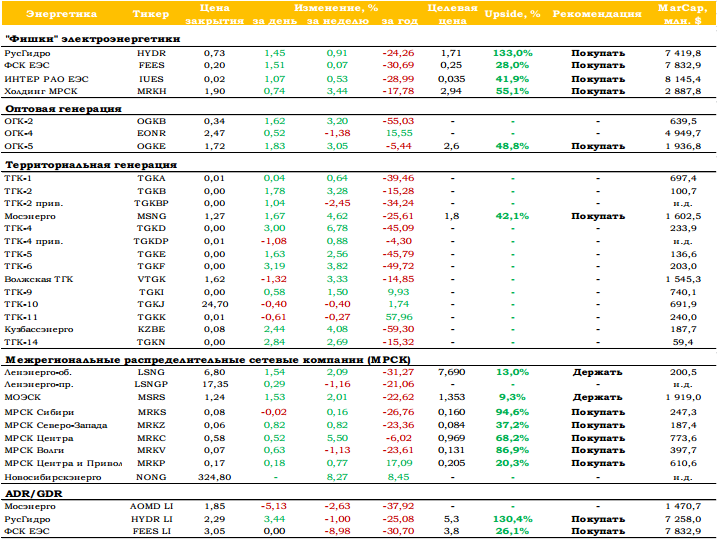722x540 pixels.
Task: Select the OGKE ticker cell
Action: (151, 146)
